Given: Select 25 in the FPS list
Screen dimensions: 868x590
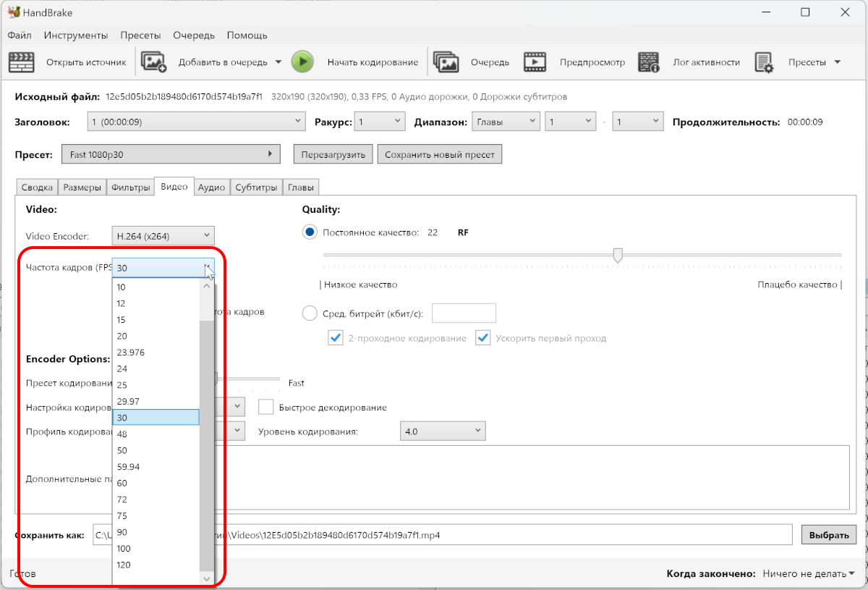Looking at the screenshot, I should point(156,384).
